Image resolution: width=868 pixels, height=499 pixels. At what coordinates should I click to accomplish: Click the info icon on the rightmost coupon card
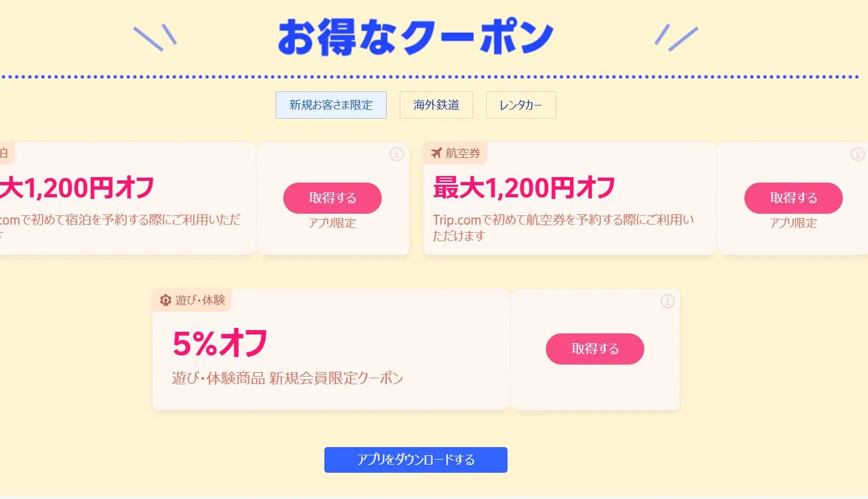pyautogui.click(x=857, y=154)
